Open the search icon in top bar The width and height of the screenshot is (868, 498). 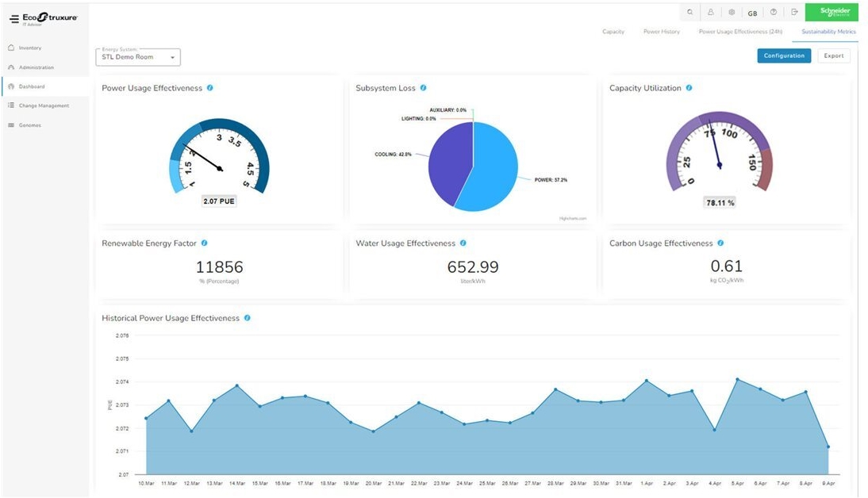[689, 13]
